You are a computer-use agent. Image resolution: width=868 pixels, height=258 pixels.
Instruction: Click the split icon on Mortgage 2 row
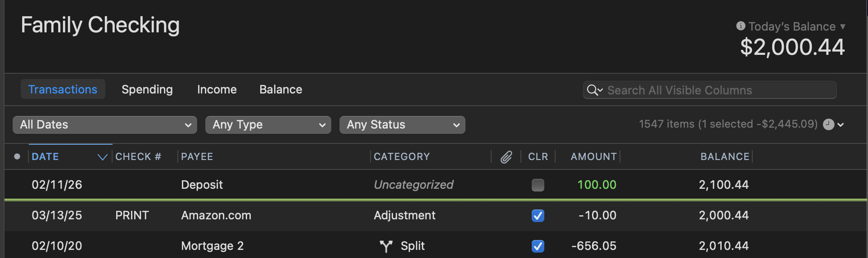(x=386, y=246)
